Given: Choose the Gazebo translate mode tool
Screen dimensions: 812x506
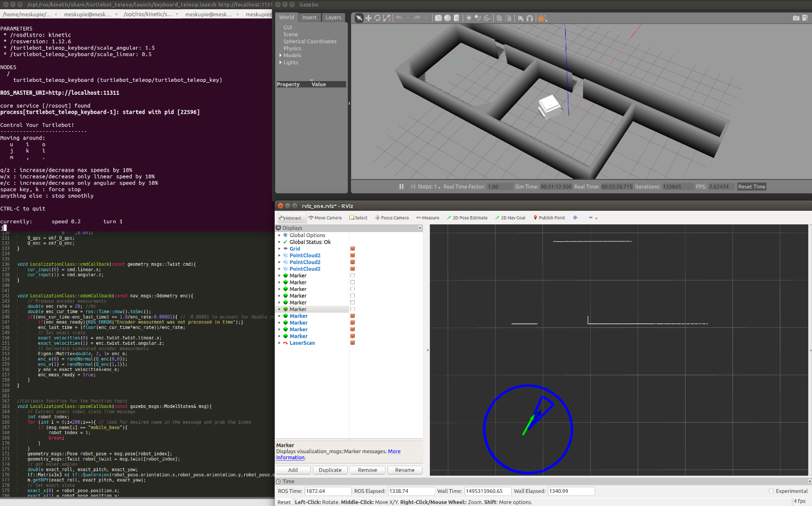Looking at the screenshot, I should click(x=368, y=18).
